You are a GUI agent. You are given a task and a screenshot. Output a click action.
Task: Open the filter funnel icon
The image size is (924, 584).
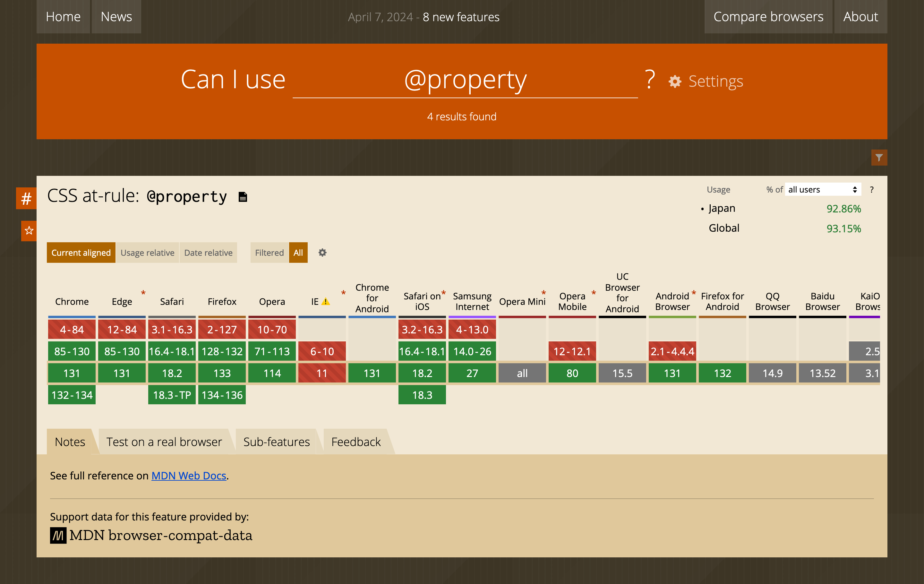(879, 157)
